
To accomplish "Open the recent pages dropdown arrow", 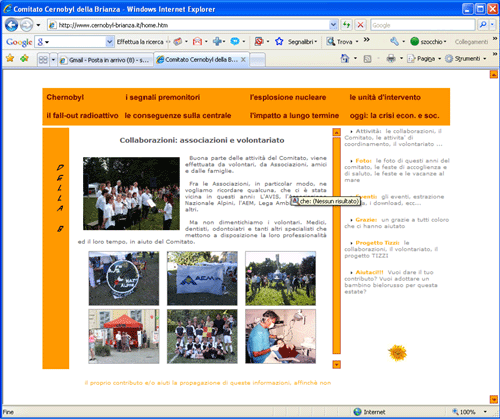I will tap(38, 25).
